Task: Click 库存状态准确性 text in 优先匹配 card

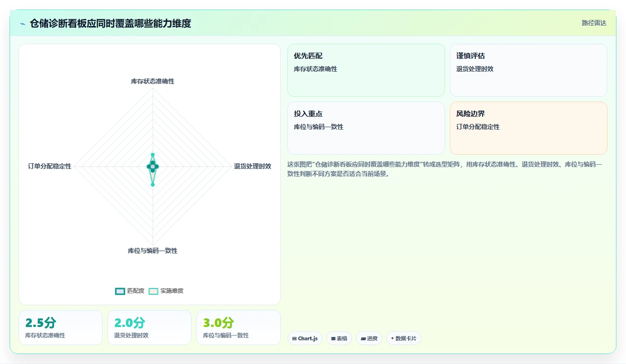Action: (315, 69)
